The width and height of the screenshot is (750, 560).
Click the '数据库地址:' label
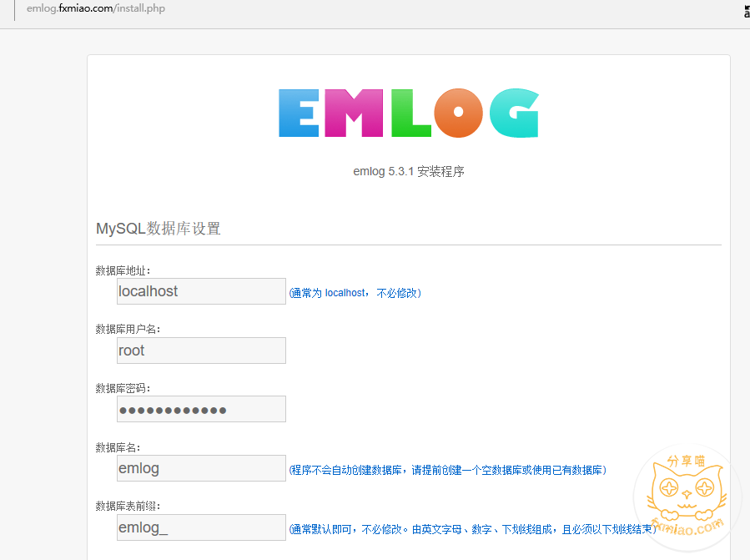(x=123, y=271)
